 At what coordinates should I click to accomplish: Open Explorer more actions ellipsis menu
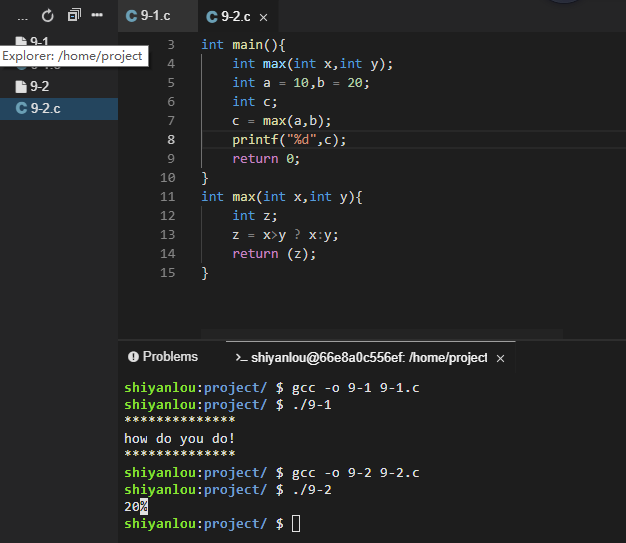[97, 15]
